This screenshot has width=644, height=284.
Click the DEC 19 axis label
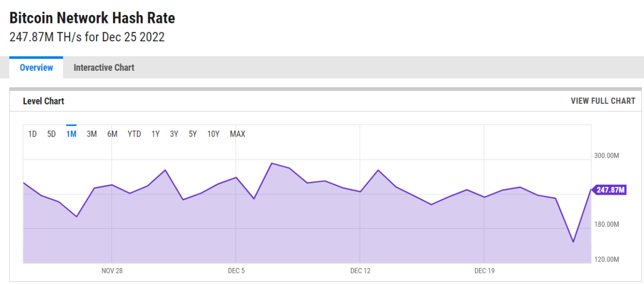(484, 271)
